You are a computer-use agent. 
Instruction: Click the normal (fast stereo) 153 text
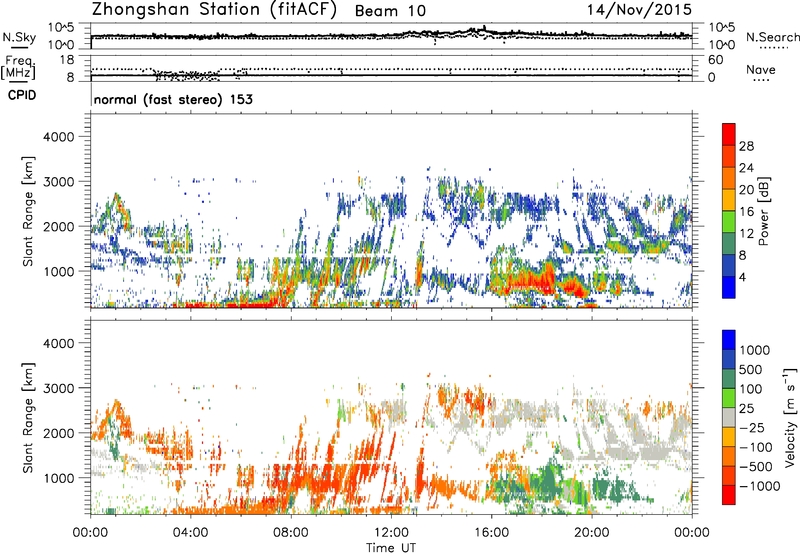click(173, 99)
